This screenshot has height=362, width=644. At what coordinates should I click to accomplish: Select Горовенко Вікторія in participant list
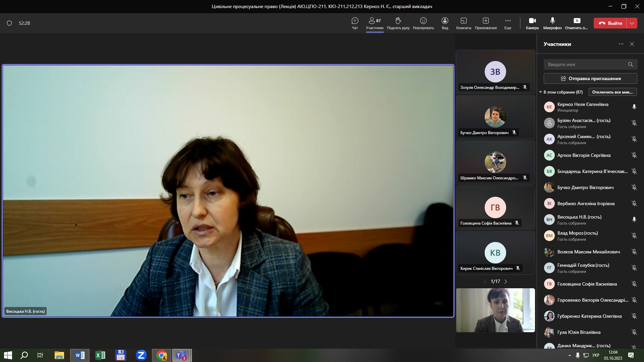pyautogui.click(x=590, y=300)
